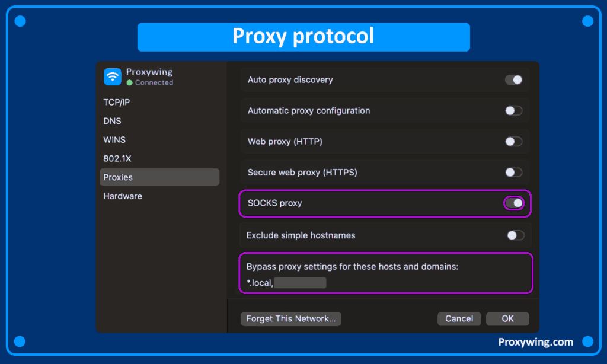Enable Exclude simple hostnames

click(515, 235)
